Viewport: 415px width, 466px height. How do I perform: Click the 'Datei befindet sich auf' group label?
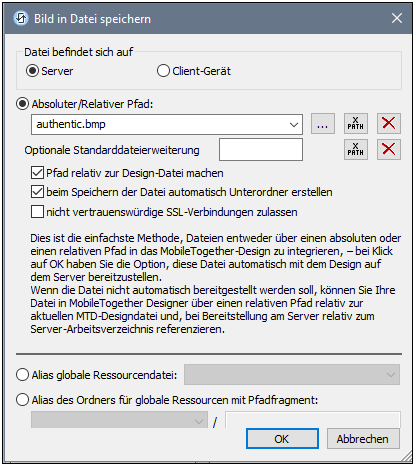(79, 52)
